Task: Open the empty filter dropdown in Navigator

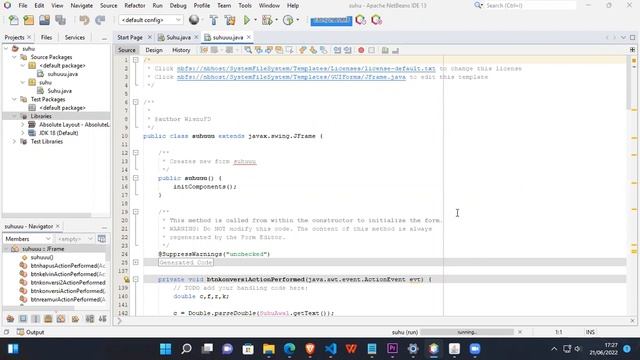Action: click(75, 239)
